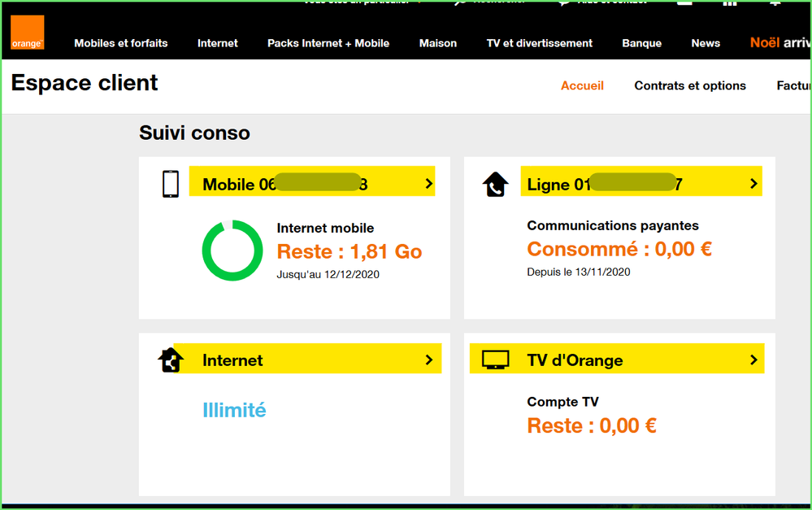Expand the Mobile line chevron arrow
This screenshot has height=510, width=812.
click(x=428, y=184)
